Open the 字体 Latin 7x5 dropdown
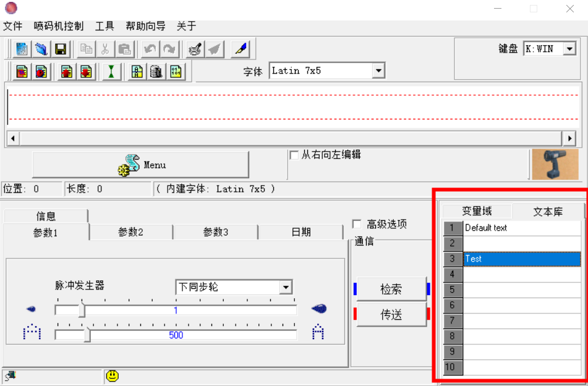This screenshot has height=386, width=588. tap(378, 71)
